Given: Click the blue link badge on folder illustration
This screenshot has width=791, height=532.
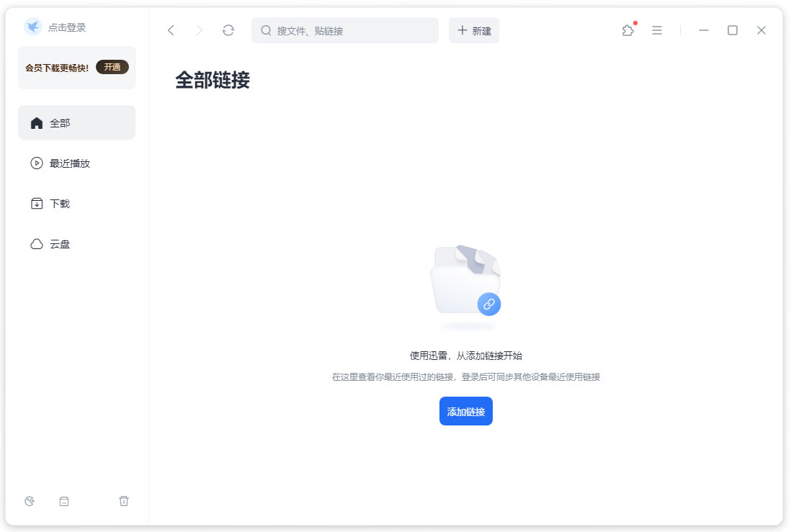Looking at the screenshot, I should [x=489, y=305].
